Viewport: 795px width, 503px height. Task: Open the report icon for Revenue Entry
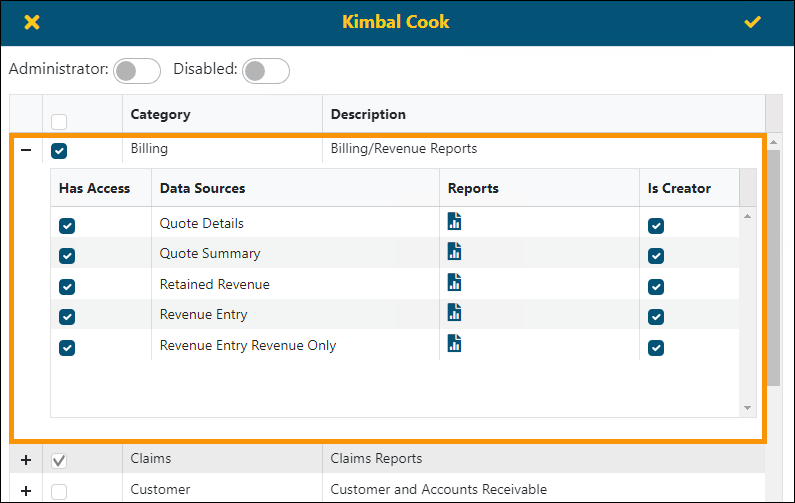pyautogui.click(x=454, y=314)
